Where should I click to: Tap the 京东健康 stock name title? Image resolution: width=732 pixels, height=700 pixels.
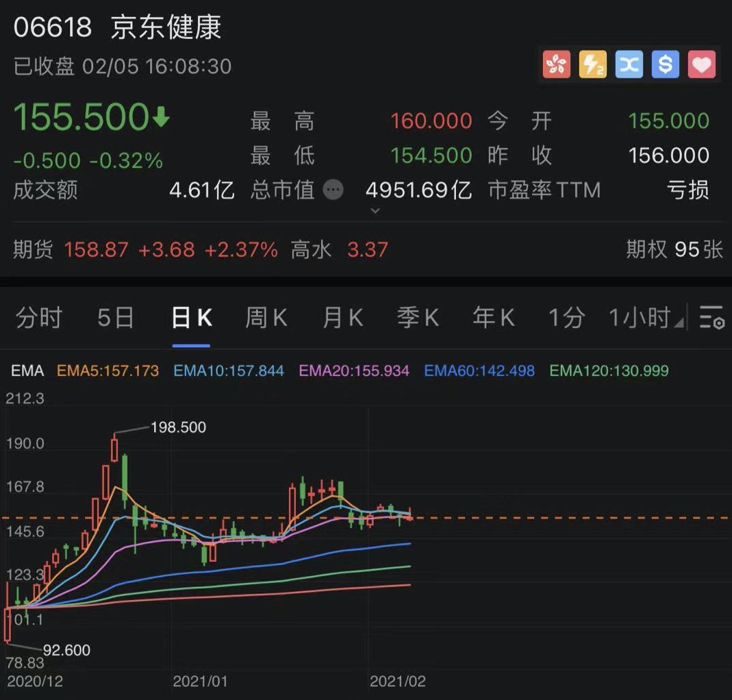[166, 27]
